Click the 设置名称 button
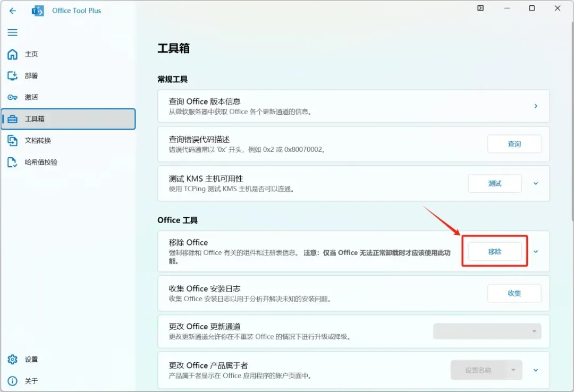The height and width of the screenshot is (392, 574). pos(478,370)
